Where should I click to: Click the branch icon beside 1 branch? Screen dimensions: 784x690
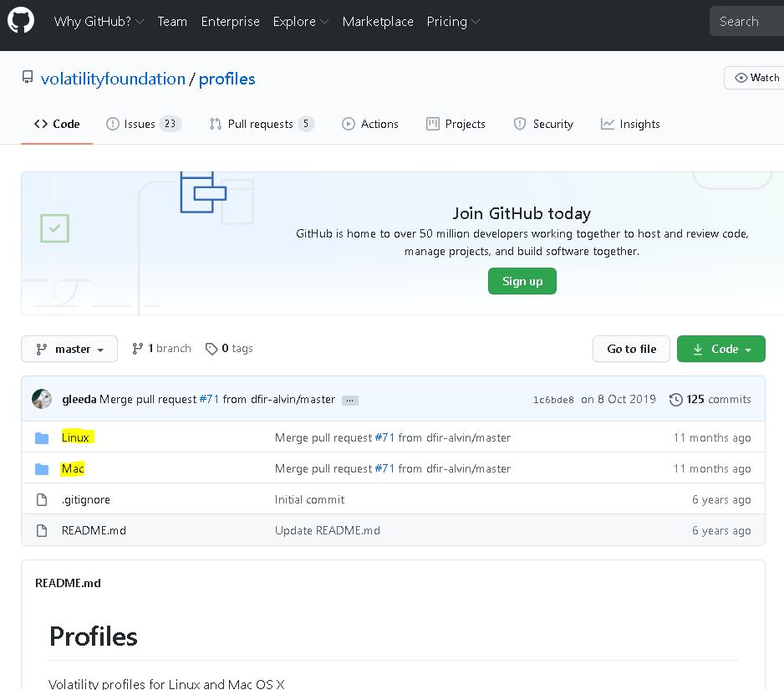[x=138, y=349]
